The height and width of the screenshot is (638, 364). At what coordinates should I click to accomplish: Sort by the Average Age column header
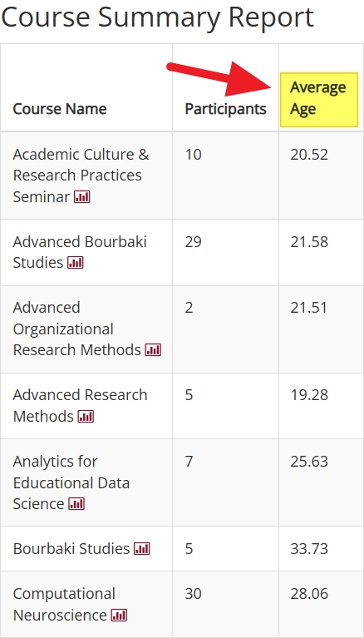click(318, 98)
